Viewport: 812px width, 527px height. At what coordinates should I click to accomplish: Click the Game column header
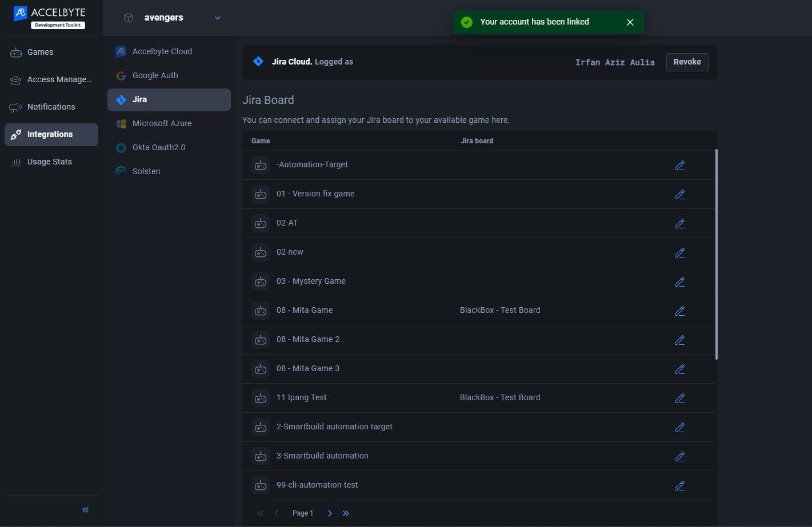tap(261, 141)
